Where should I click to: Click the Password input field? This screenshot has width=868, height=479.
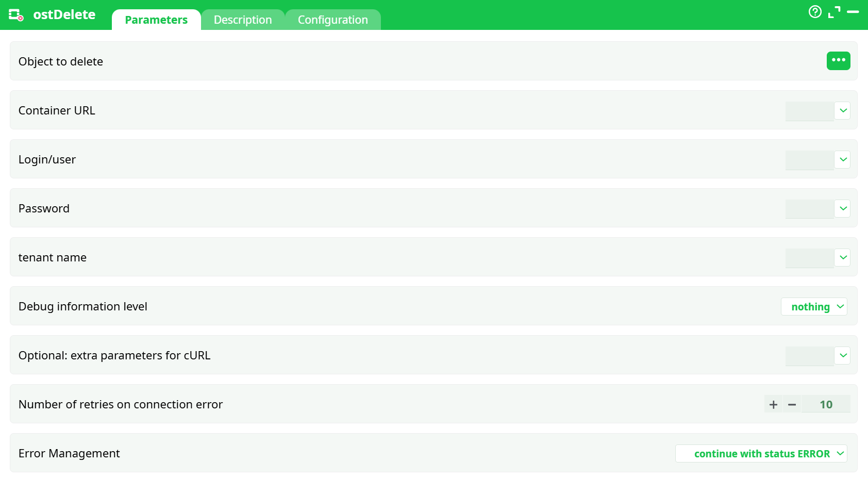[809, 209]
